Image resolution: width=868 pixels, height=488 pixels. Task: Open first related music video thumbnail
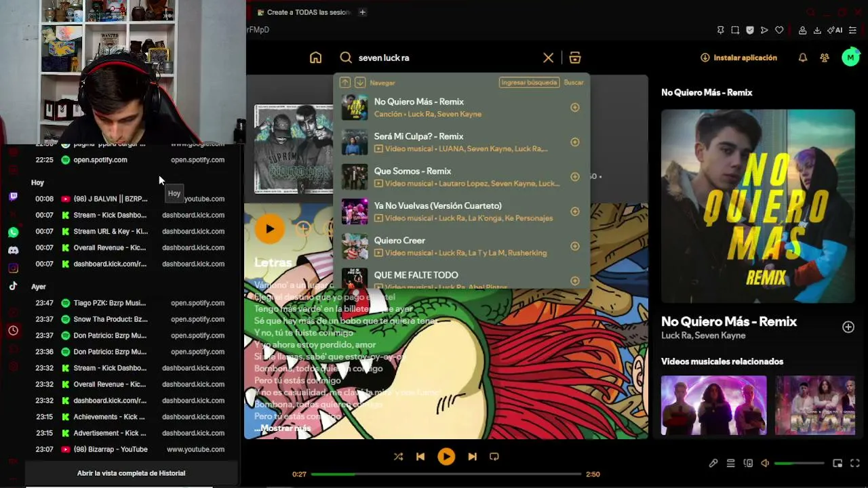[714, 405]
